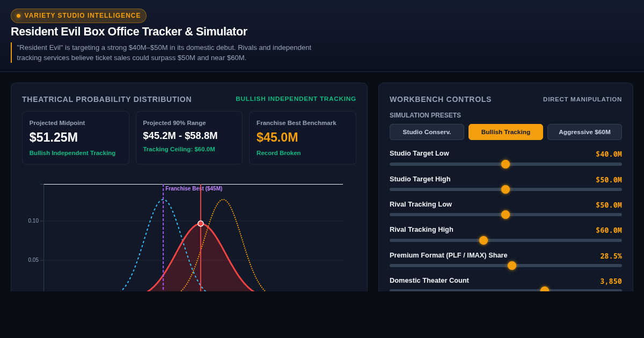
Task: Click the $45.0M benchmark value
Action: [277, 137]
